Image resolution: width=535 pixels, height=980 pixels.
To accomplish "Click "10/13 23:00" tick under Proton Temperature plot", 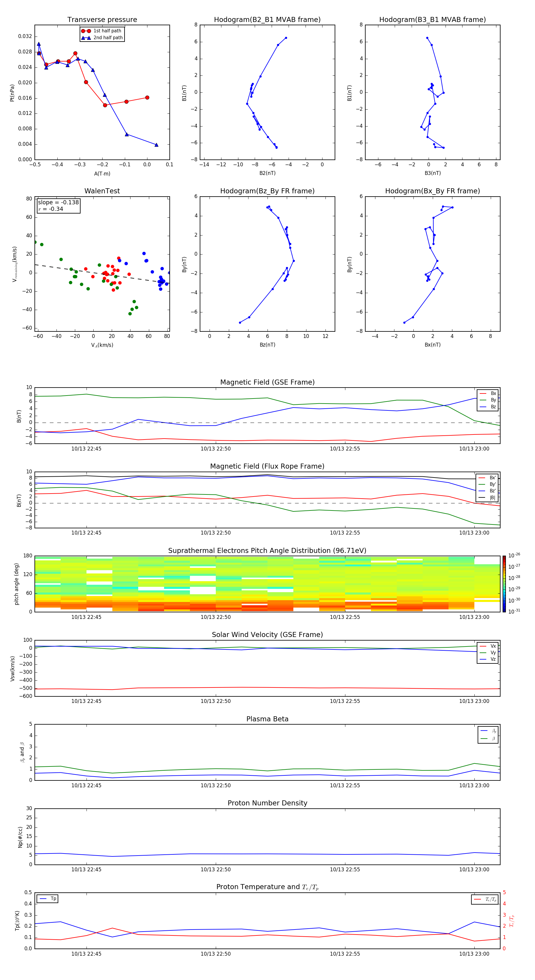I will (x=474, y=954).
